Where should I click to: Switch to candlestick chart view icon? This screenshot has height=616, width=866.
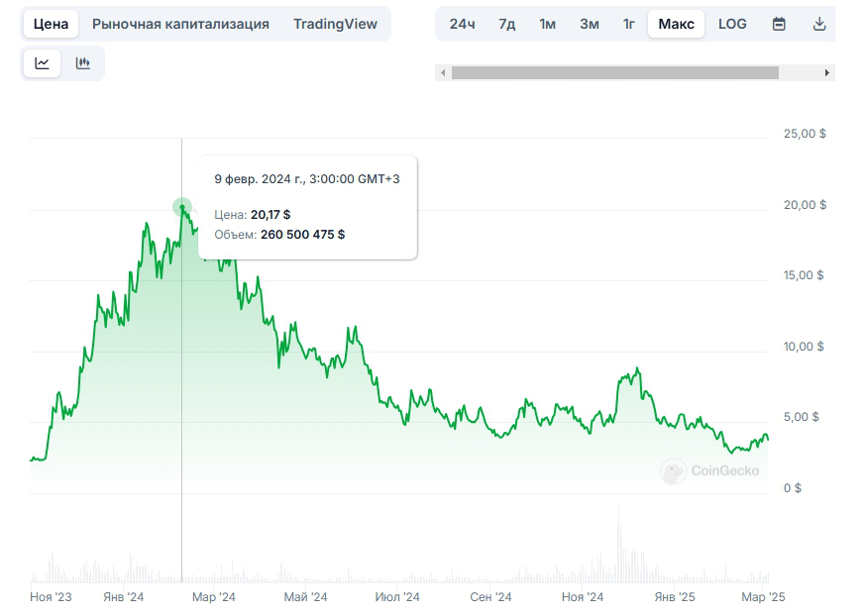pos(83,63)
